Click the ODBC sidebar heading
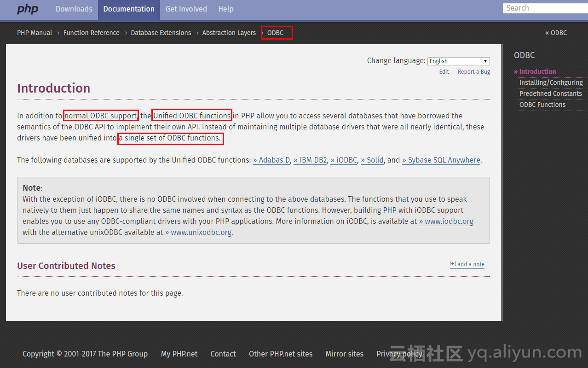 [x=524, y=55]
